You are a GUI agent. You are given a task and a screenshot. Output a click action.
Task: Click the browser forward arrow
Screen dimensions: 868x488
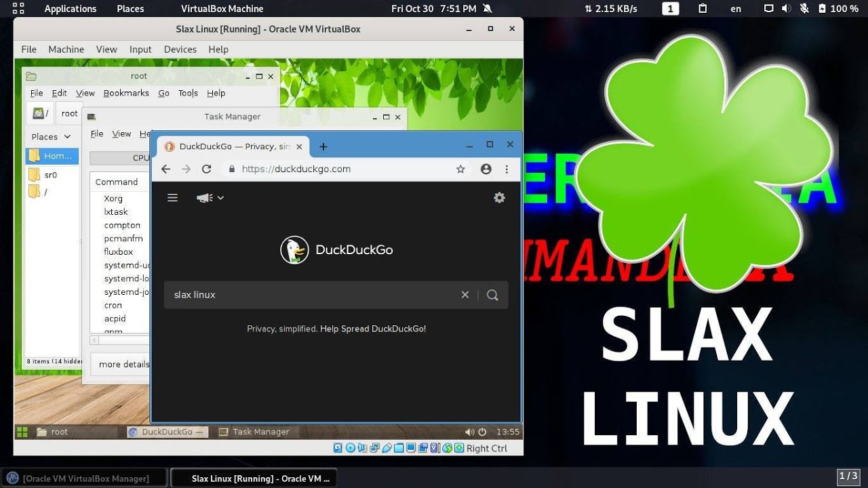point(186,169)
